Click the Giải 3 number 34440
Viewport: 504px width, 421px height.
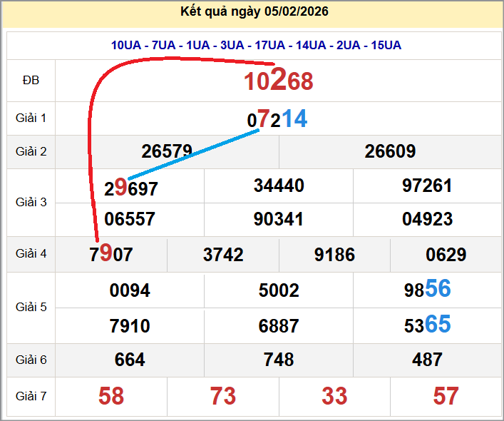pos(279,186)
